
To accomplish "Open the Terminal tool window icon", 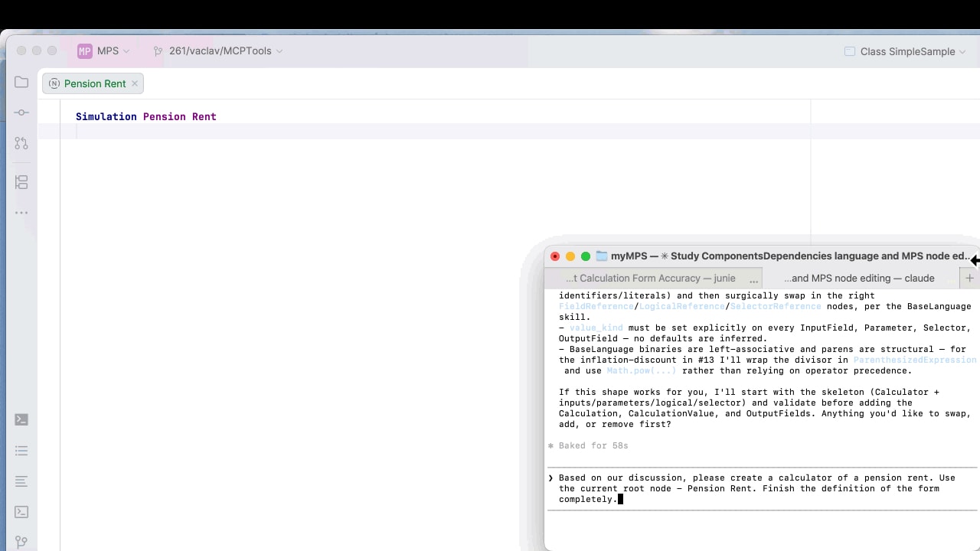I will point(21,419).
